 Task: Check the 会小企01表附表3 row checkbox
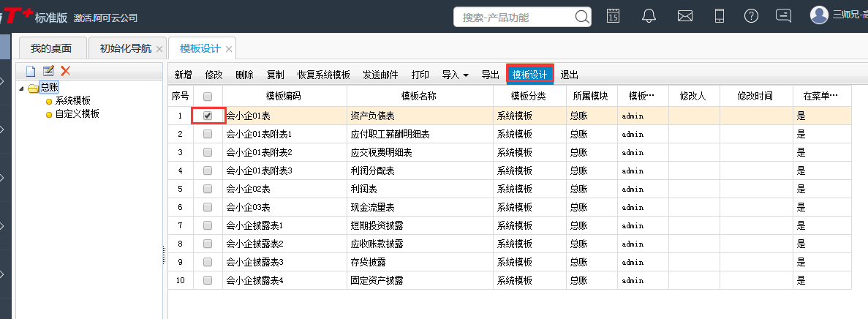[208, 170]
